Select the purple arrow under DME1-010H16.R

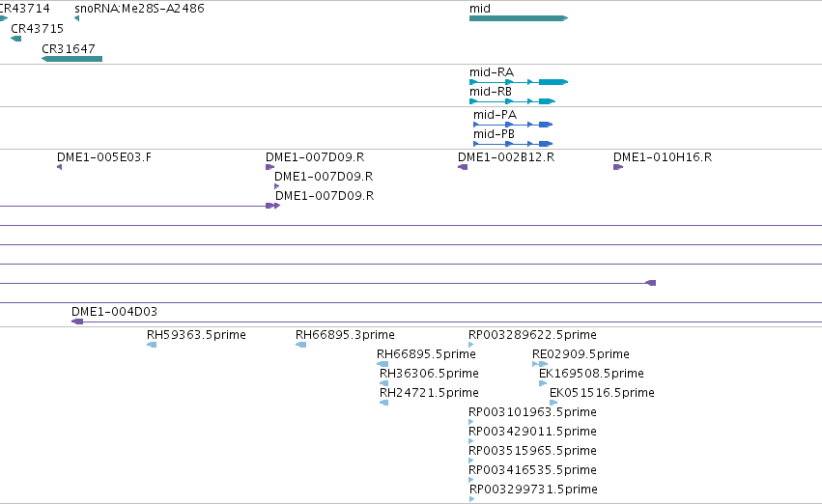tap(618, 167)
